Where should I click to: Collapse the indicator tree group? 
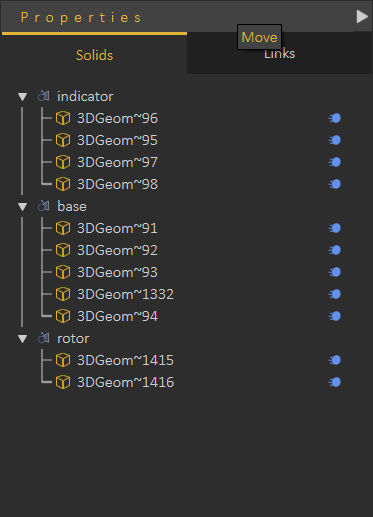point(23,97)
